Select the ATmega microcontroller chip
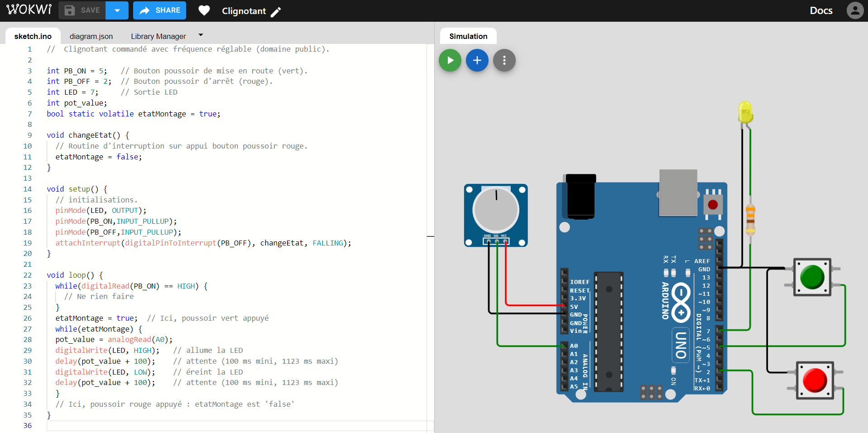This screenshot has height=433, width=868. click(609, 332)
